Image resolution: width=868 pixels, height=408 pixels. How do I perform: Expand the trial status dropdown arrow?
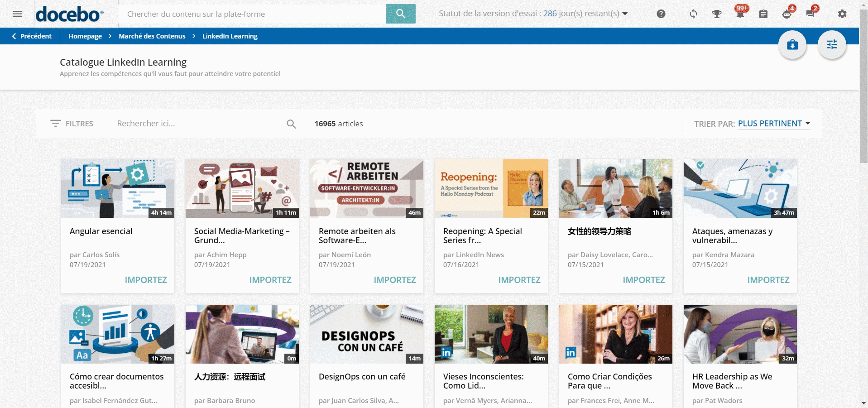click(x=625, y=14)
